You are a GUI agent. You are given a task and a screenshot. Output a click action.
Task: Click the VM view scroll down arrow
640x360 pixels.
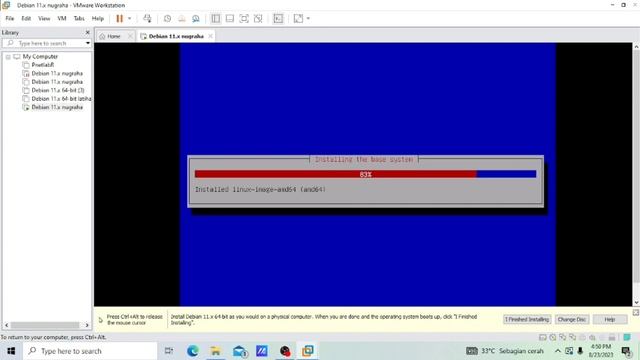[636, 302]
